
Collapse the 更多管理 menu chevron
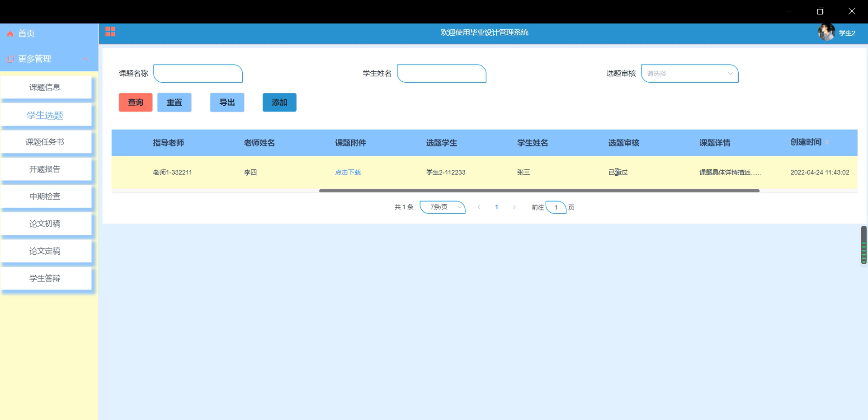(x=85, y=59)
